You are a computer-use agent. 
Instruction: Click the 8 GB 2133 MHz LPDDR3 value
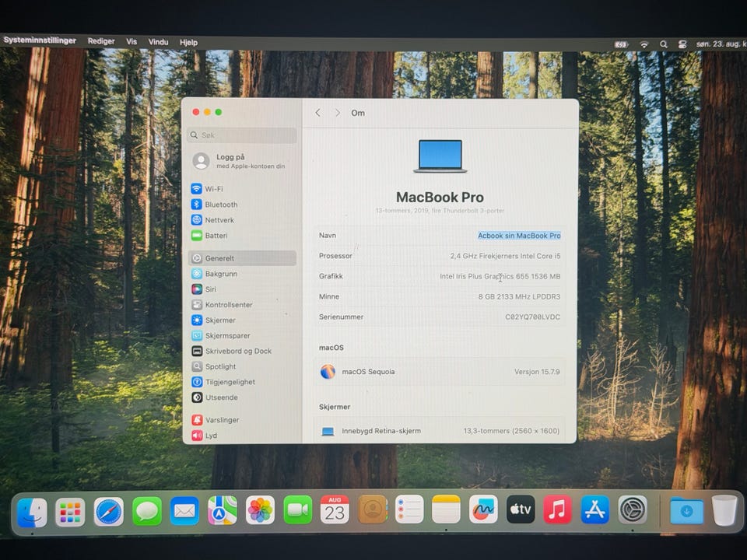pyautogui.click(x=519, y=296)
